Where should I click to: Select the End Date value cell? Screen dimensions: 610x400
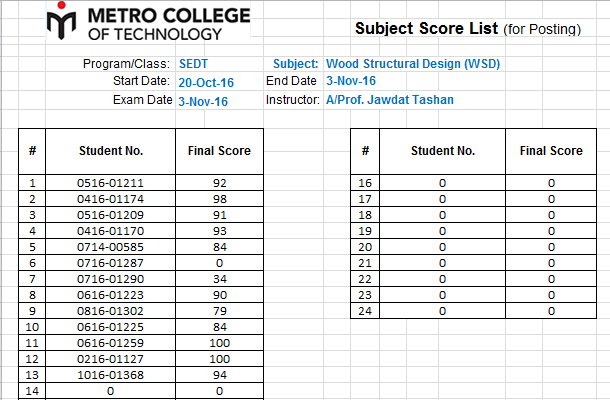[x=351, y=81]
